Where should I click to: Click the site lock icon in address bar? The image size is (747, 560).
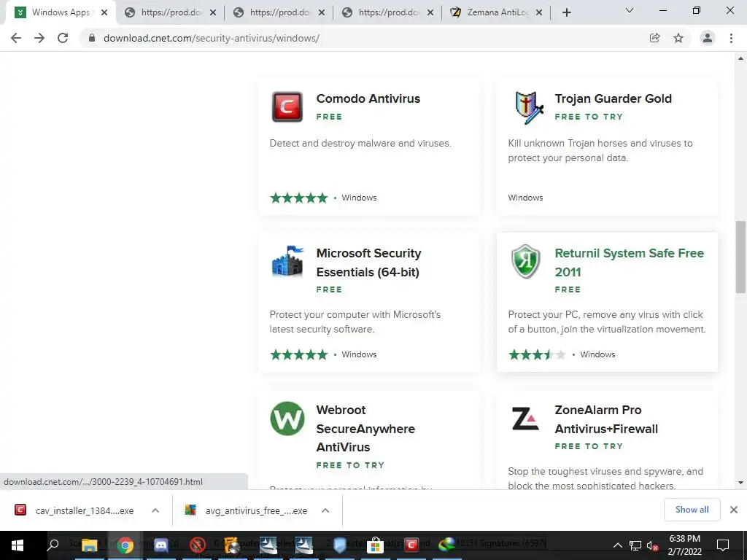[x=92, y=38]
